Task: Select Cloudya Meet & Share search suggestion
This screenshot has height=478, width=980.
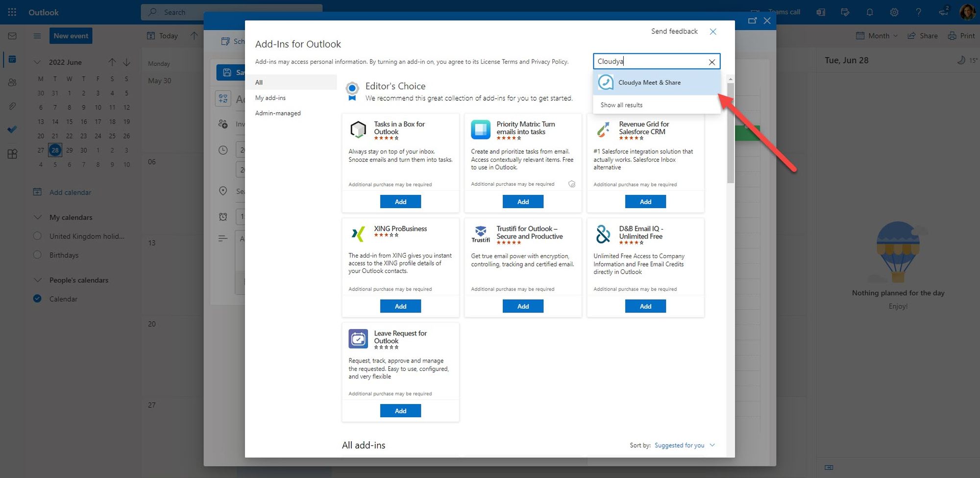Action: [649, 82]
